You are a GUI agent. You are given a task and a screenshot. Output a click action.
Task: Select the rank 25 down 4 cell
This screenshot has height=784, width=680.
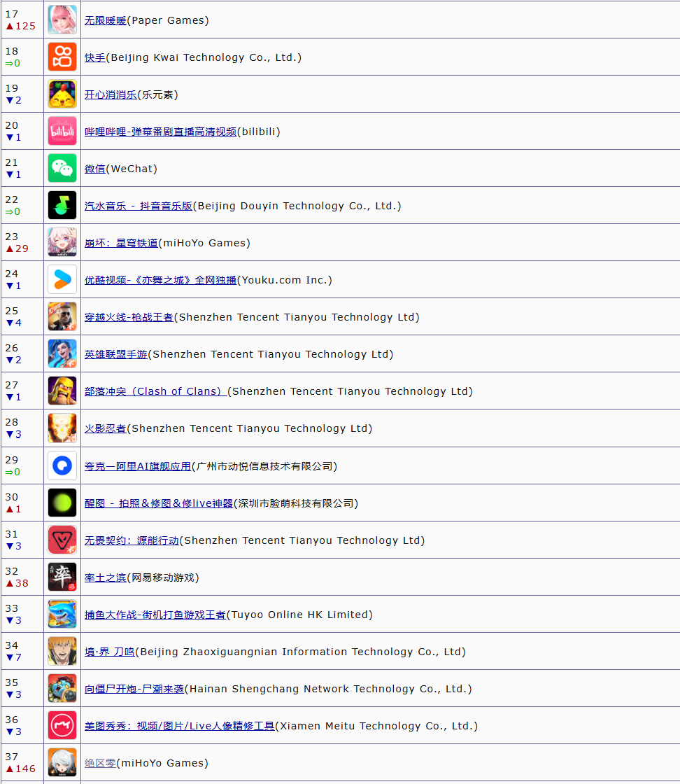22,316
